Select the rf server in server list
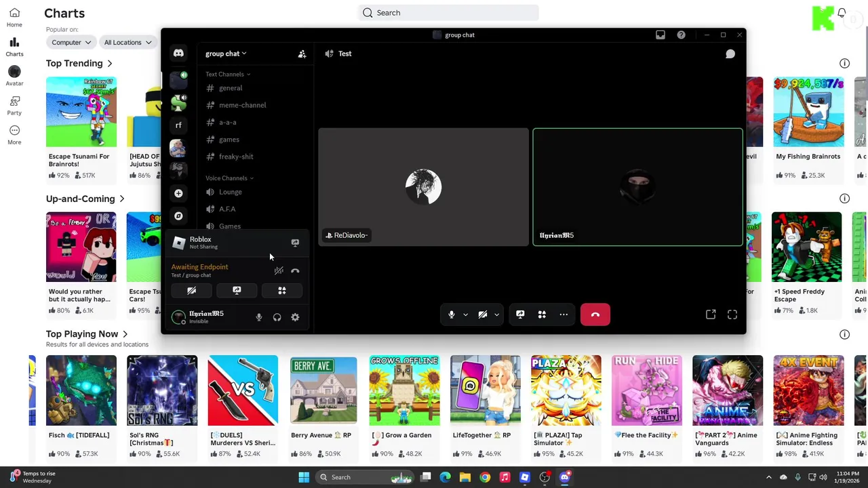 click(x=178, y=125)
